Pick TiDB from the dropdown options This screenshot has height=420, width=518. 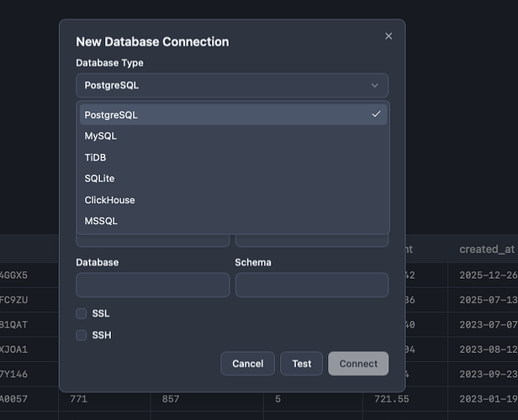point(96,157)
